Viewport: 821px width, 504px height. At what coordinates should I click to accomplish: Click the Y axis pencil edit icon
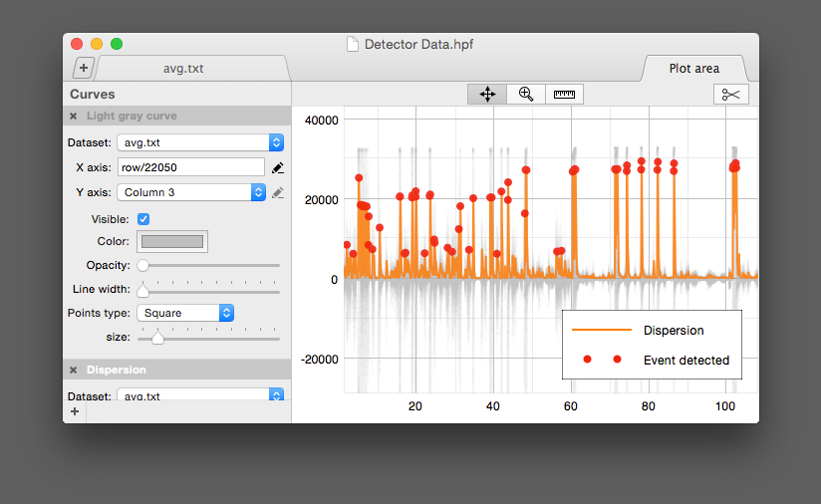277,192
